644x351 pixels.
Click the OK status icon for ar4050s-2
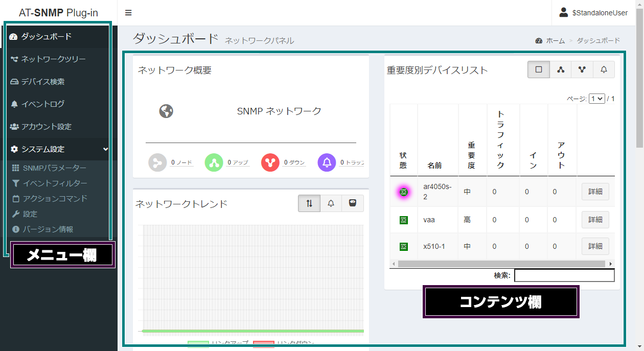(404, 192)
